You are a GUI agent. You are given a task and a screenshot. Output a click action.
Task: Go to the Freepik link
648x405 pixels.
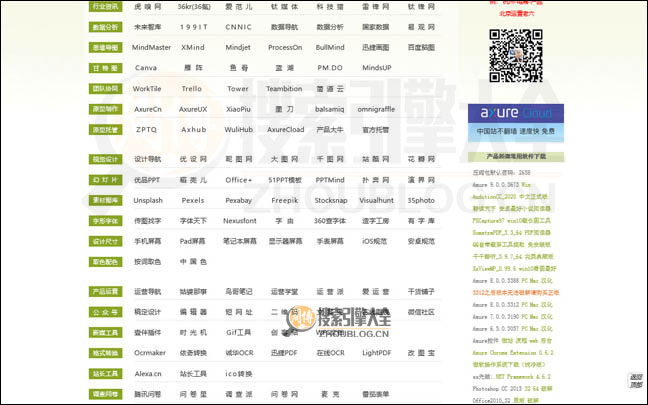(285, 200)
